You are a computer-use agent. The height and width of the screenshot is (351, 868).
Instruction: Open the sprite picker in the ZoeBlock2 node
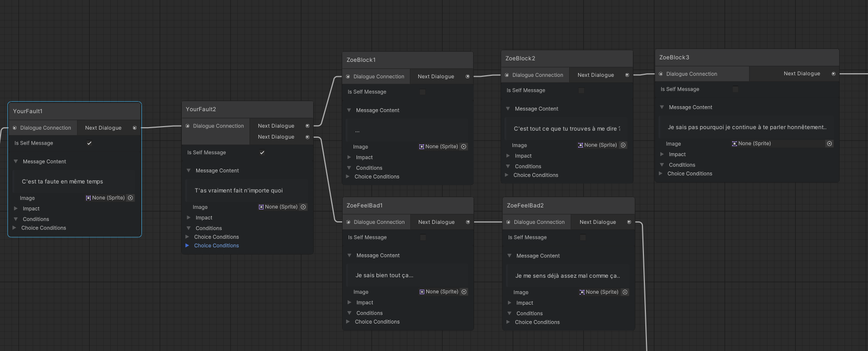coord(623,145)
